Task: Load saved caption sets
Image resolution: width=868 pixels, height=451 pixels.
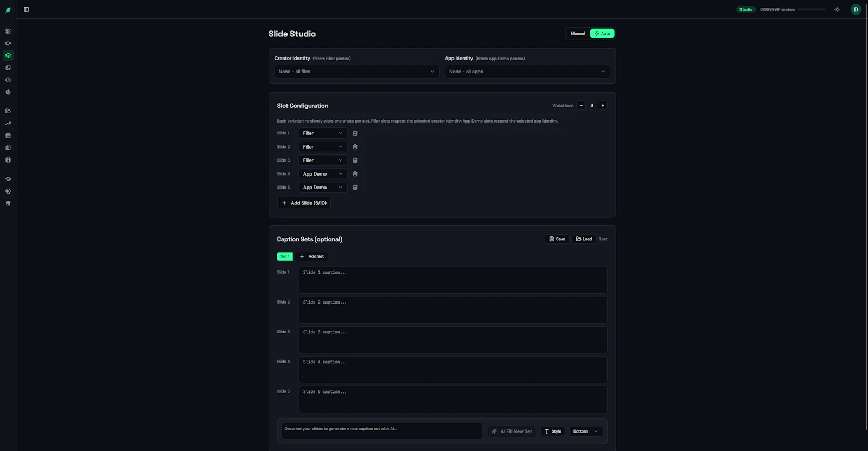Action: [584, 239]
